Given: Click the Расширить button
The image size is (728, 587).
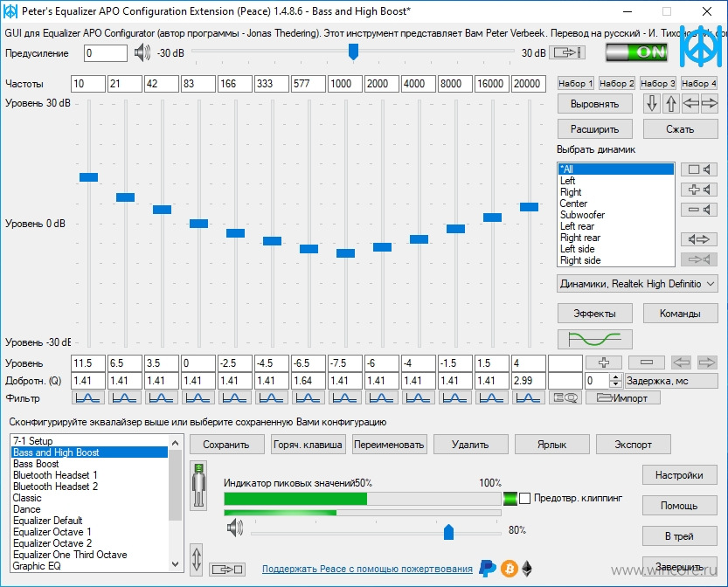Looking at the screenshot, I should click(595, 129).
